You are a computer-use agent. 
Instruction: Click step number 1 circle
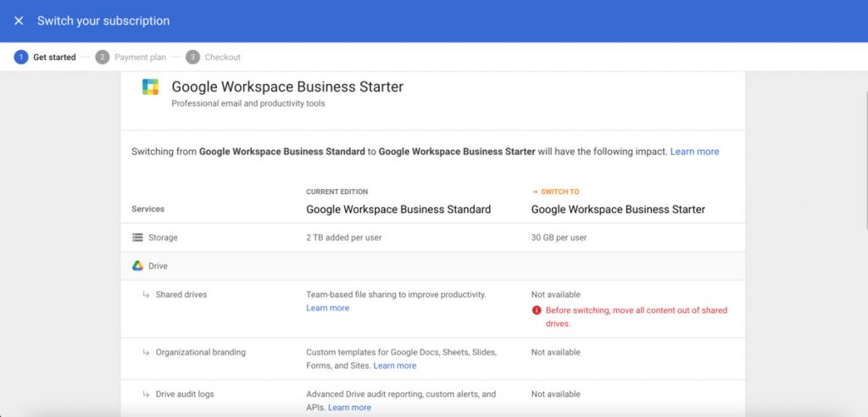click(21, 57)
